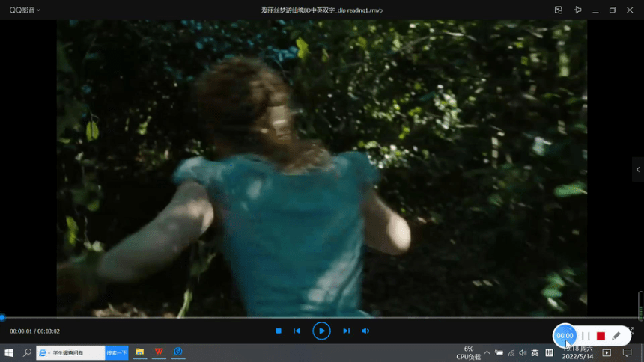644x362 pixels.
Task: Click the blue 搜索一下 search button
Action: click(x=117, y=352)
